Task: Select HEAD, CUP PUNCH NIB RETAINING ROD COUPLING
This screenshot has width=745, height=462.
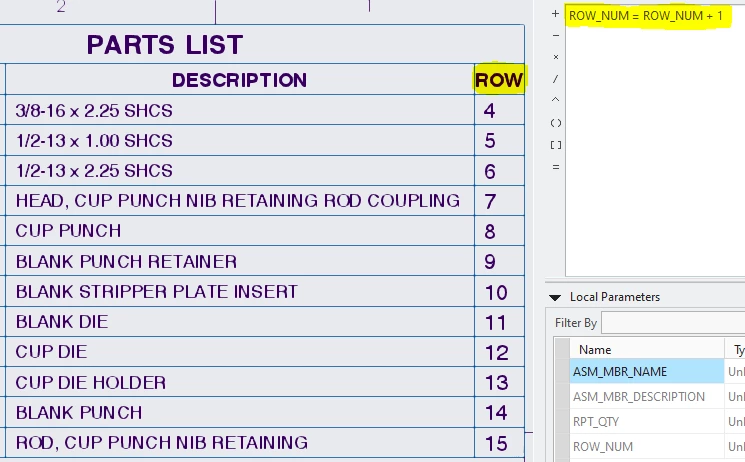Action: (240, 201)
